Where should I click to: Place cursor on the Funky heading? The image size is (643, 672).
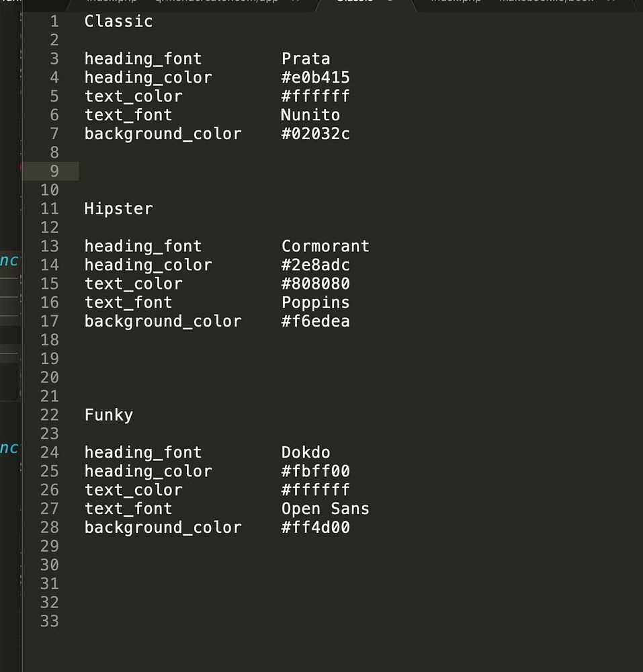[x=109, y=415]
